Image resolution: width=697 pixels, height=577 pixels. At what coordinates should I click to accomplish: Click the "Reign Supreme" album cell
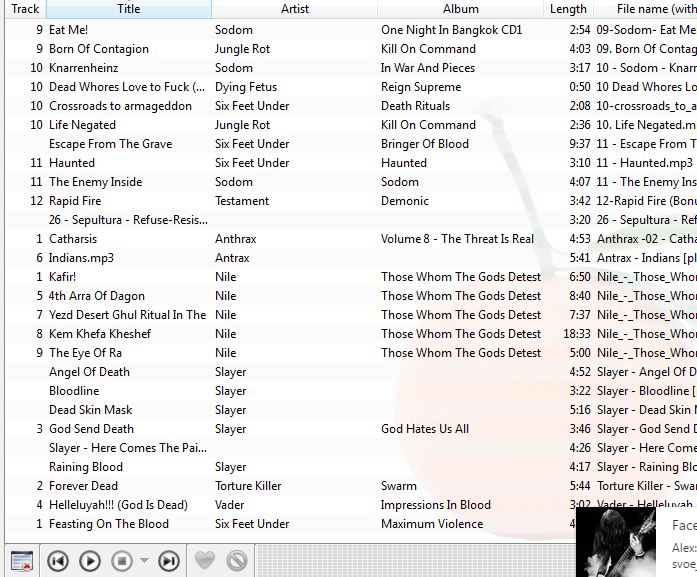421,87
